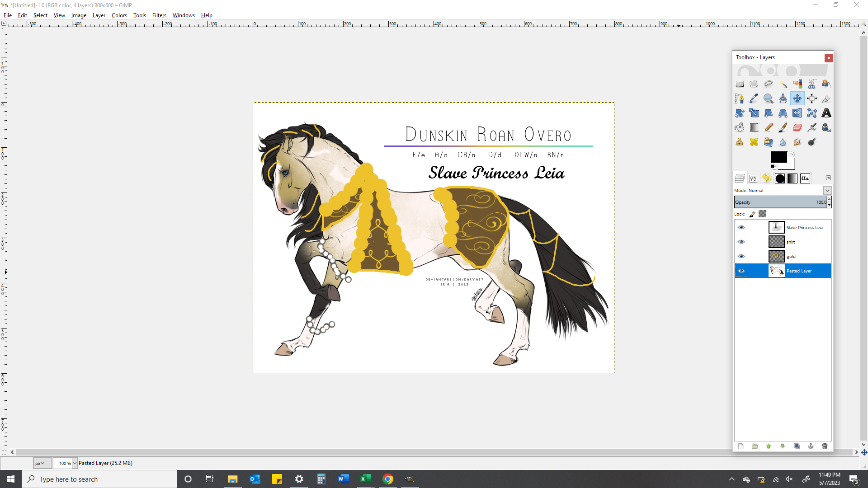Open the Layer menu
This screenshot has height=488, width=868.
pyautogui.click(x=99, y=15)
